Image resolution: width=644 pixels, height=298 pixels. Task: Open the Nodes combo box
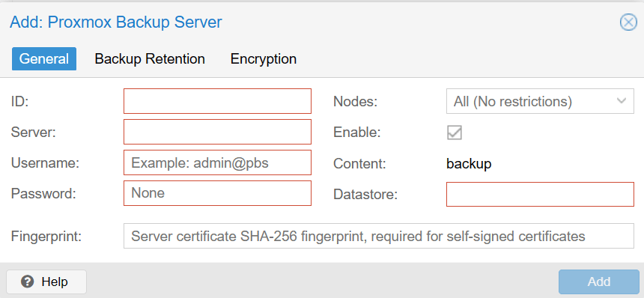(x=540, y=101)
